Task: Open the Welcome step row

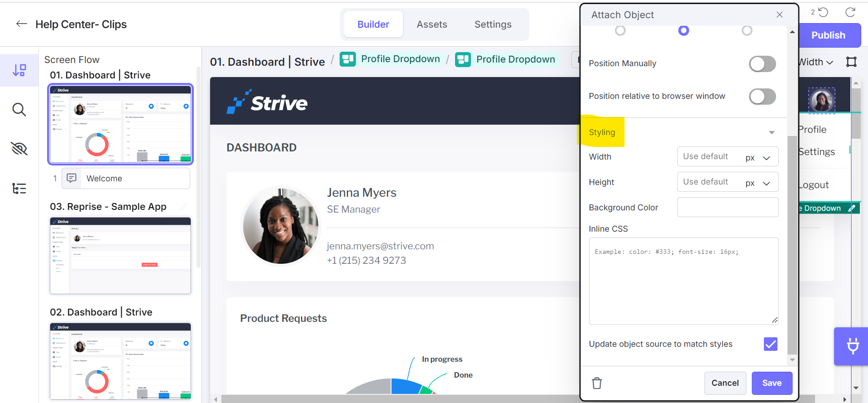Action: click(125, 179)
